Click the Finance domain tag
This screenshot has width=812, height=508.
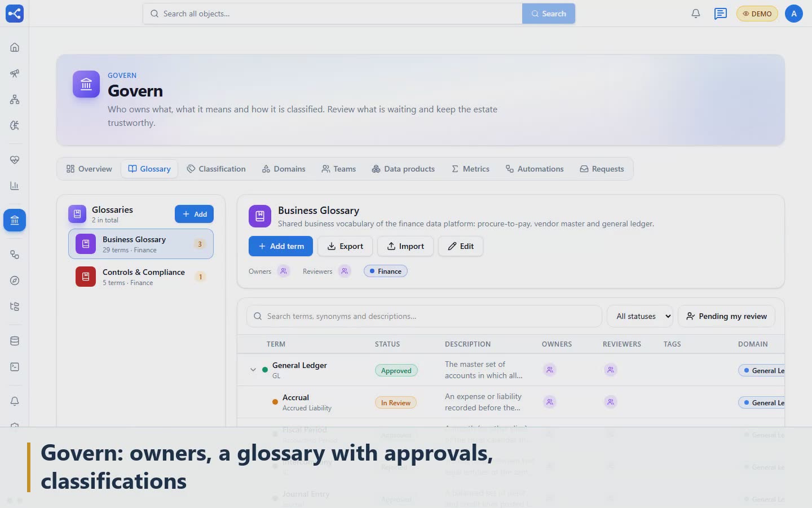(386, 271)
